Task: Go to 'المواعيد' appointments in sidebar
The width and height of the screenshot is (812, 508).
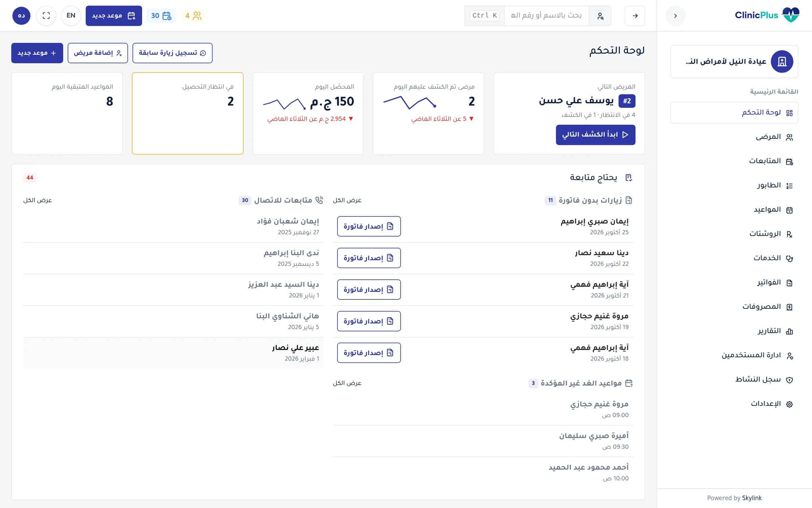Action: click(734, 210)
